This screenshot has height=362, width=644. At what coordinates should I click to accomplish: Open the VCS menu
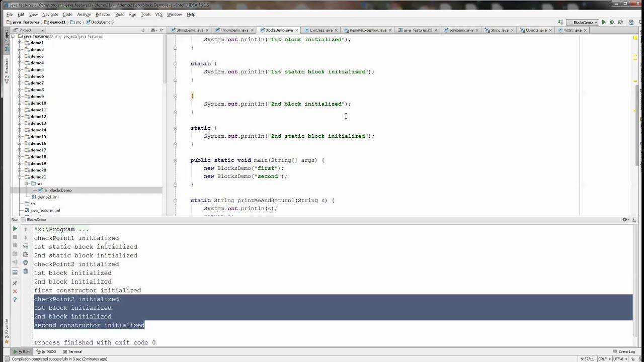pyautogui.click(x=159, y=14)
